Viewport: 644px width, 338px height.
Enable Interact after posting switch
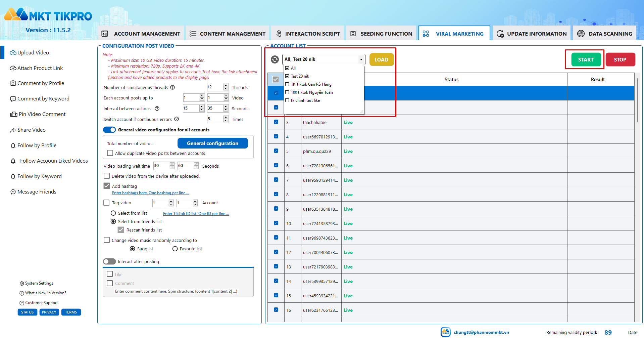[109, 261]
